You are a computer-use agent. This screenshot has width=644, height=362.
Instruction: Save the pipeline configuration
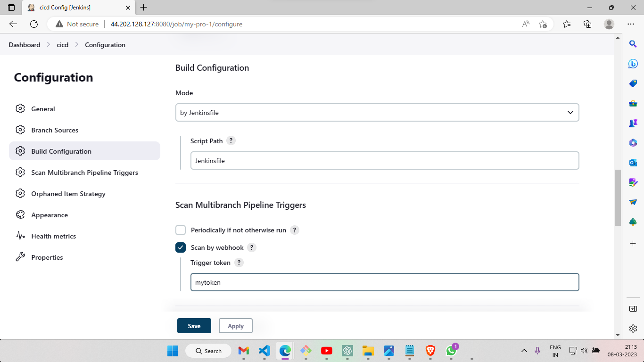(x=194, y=325)
